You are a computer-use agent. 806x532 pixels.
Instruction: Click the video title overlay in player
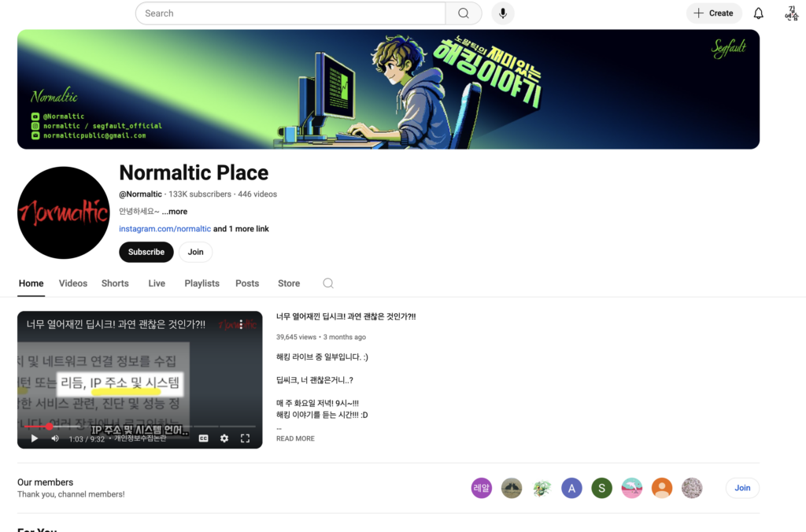point(116,324)
